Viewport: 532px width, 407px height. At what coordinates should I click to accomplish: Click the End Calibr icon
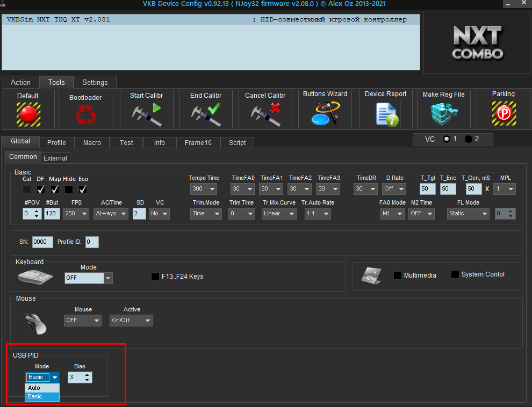tap(206, 114)
